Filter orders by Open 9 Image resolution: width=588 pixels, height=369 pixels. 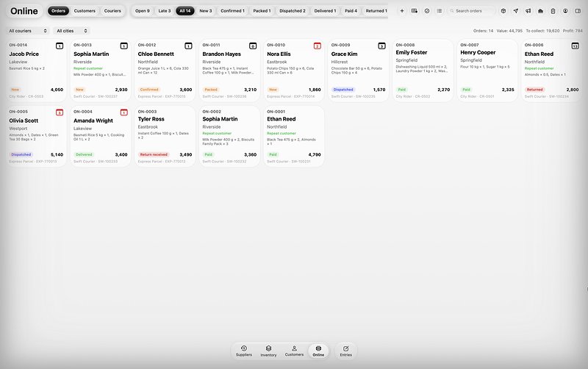click(x=142, y=11)
